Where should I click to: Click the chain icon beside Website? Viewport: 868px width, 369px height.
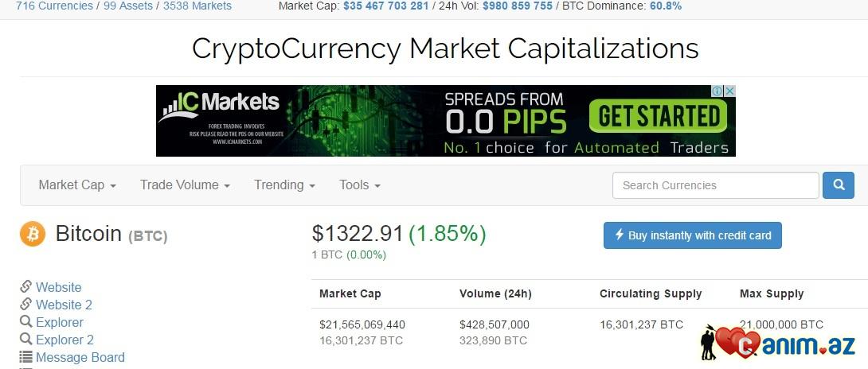pos(26,287)
